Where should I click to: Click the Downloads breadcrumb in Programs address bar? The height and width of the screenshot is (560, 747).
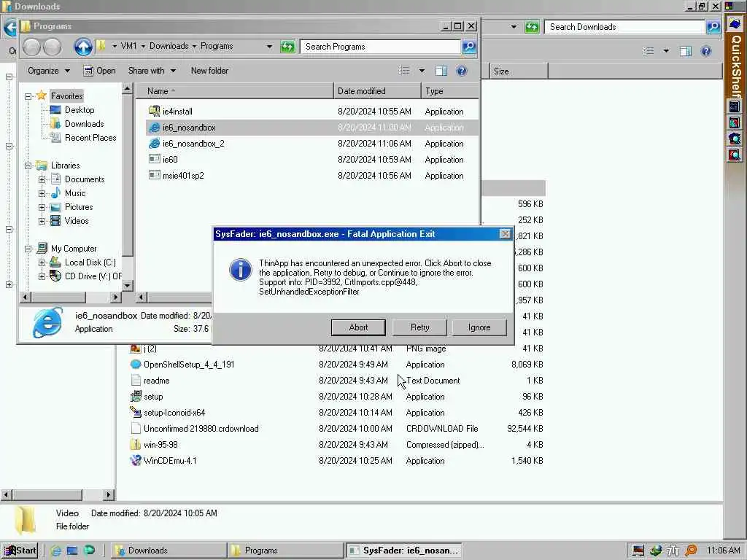(169, 46)
